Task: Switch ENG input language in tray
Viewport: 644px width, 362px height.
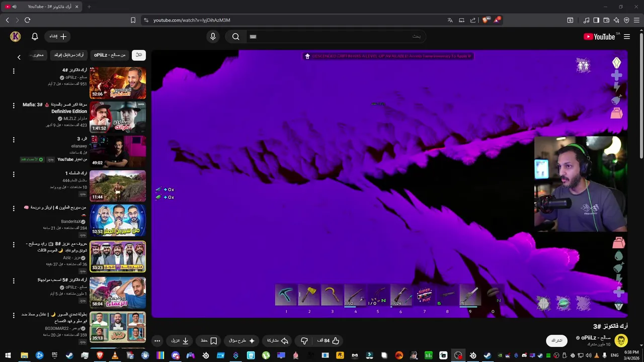Action: (x=615, y=355)
